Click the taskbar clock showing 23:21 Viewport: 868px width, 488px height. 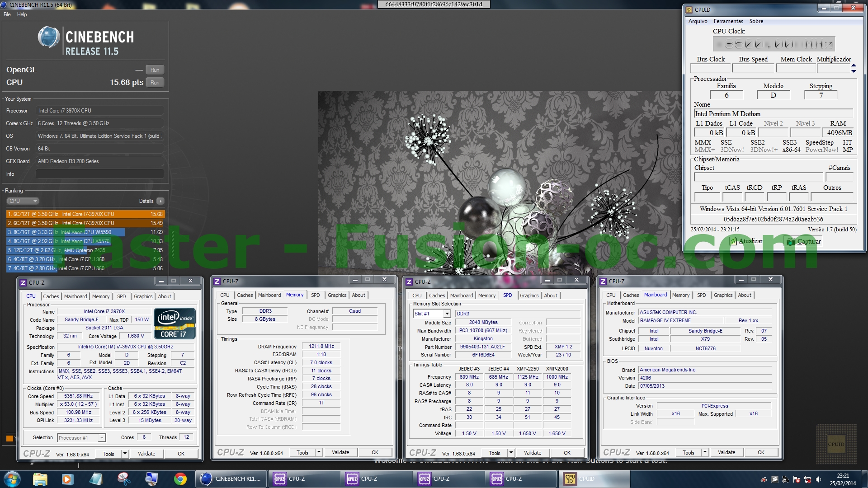pyautogui.click(x=843, y=479)
